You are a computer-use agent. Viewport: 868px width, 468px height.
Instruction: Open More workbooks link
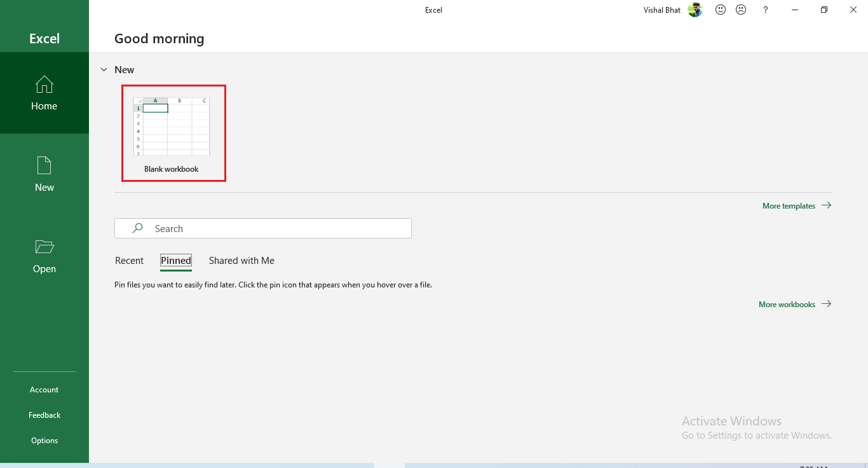point(795,304)
